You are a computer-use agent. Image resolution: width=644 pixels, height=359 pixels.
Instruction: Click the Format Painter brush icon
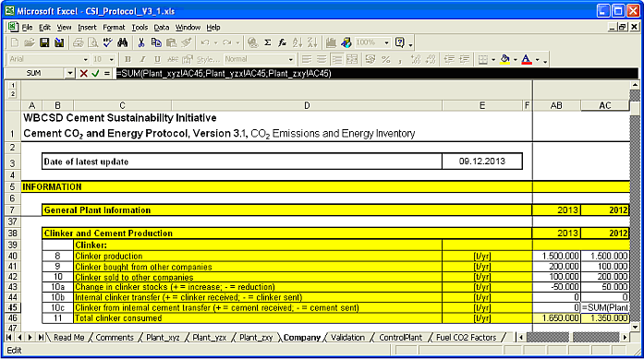(187, 42)
